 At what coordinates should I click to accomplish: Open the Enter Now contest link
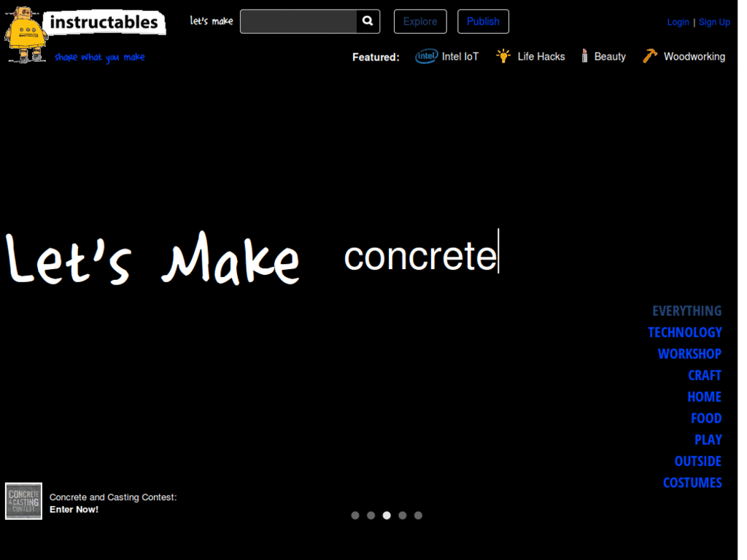click(x=74, y=509)
